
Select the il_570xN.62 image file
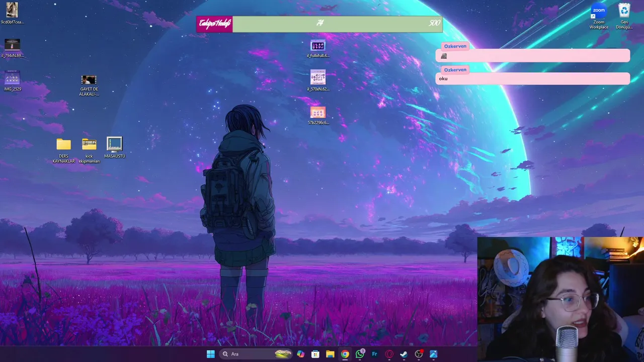tap(318, 81)
